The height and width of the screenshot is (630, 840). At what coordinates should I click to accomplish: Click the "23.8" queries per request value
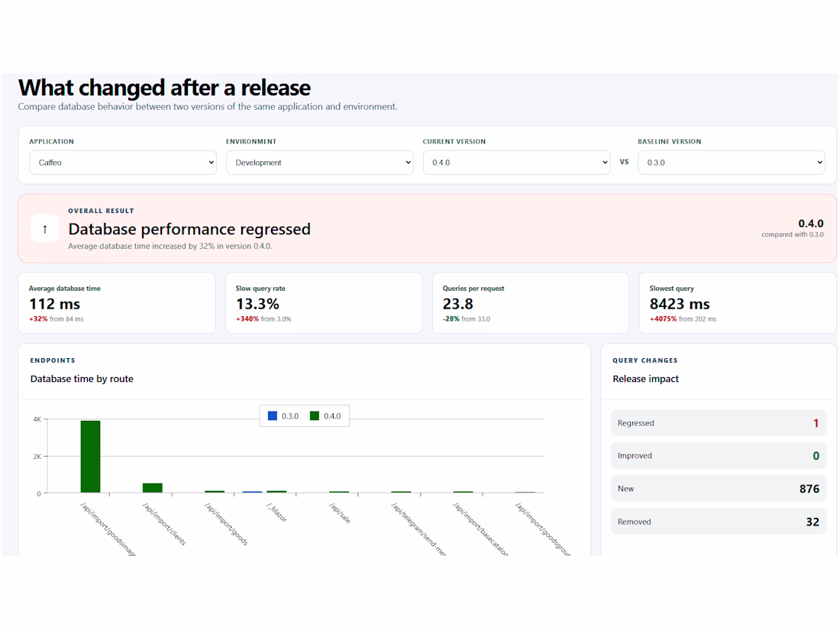pos(458,304)
